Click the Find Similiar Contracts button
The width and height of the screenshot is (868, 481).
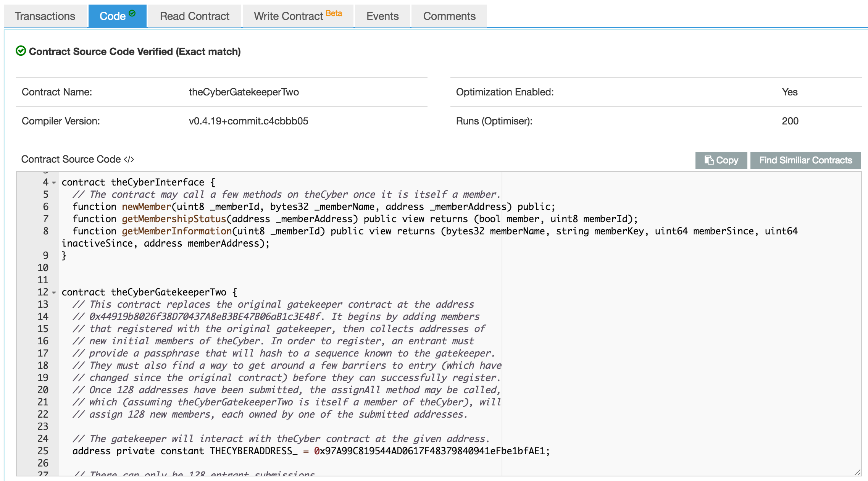coord(805,160)
